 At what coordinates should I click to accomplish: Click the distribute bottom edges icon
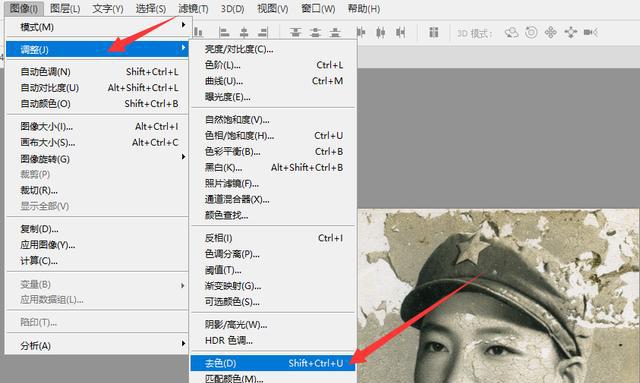[x=335, y=32]
